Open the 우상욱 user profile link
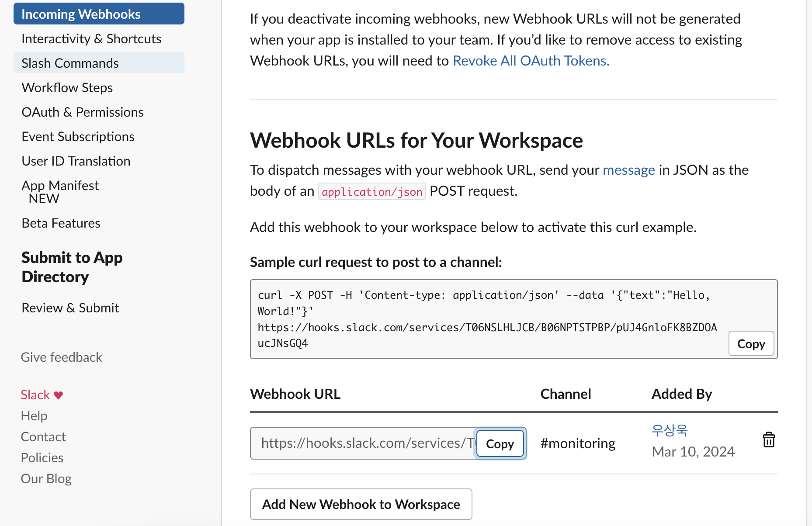Screen dimensions: 812x526 click(670, 430)
